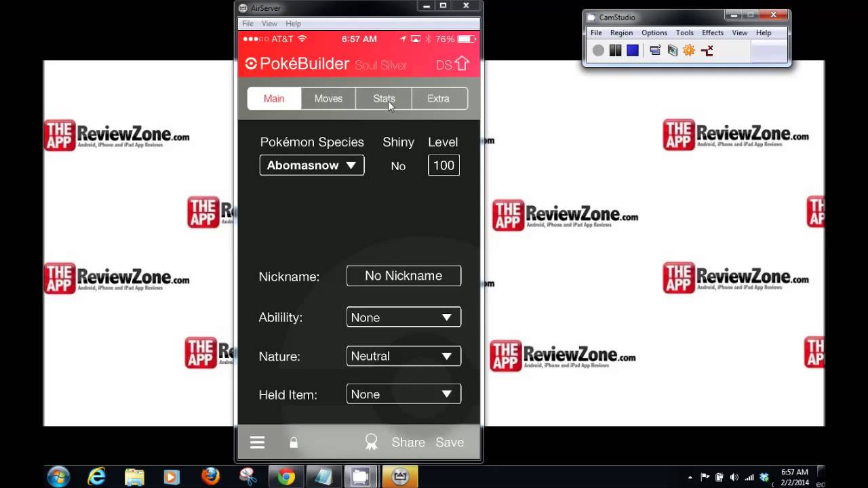Screen dimensions: 868x488
Task: Open Snipping Tool from the taskbar
Action: [x=248, y=476]
